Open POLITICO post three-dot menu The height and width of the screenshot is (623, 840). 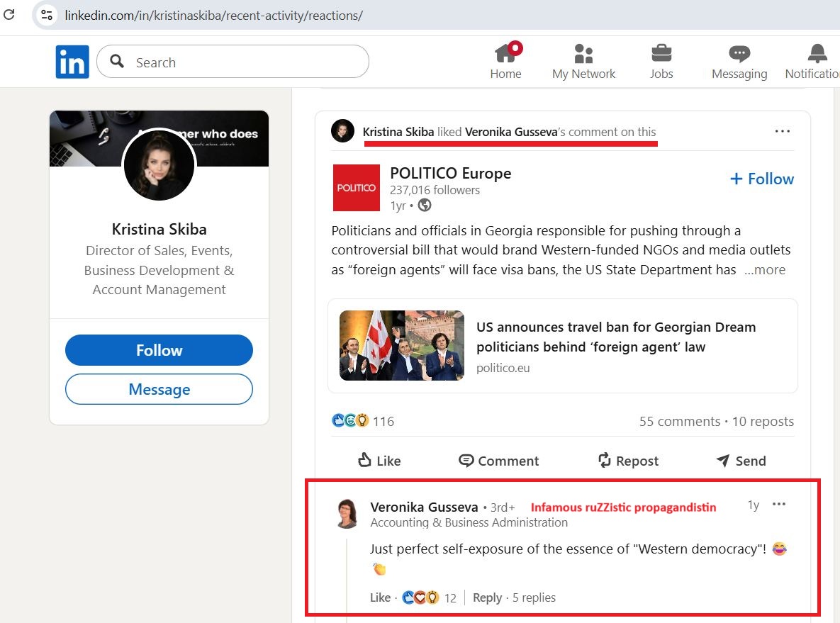click(x=782, y=132)
